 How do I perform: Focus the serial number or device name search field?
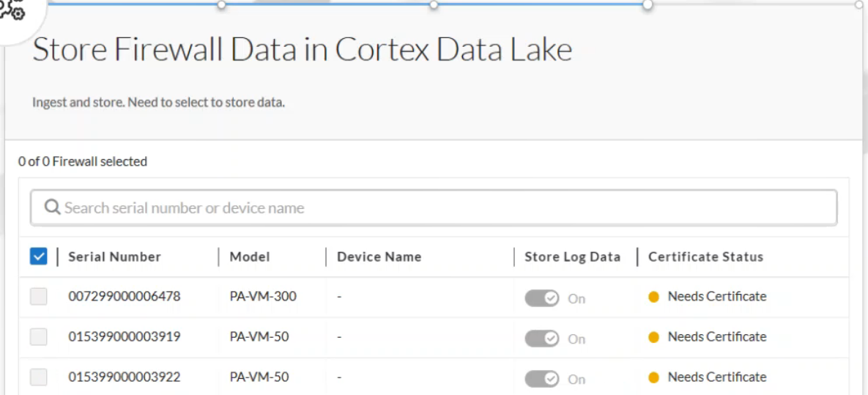[x=434, y=207]
